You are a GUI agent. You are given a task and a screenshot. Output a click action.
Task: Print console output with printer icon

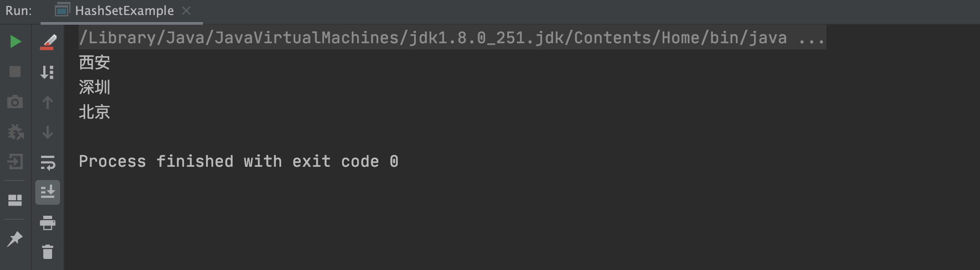(48, 223)
